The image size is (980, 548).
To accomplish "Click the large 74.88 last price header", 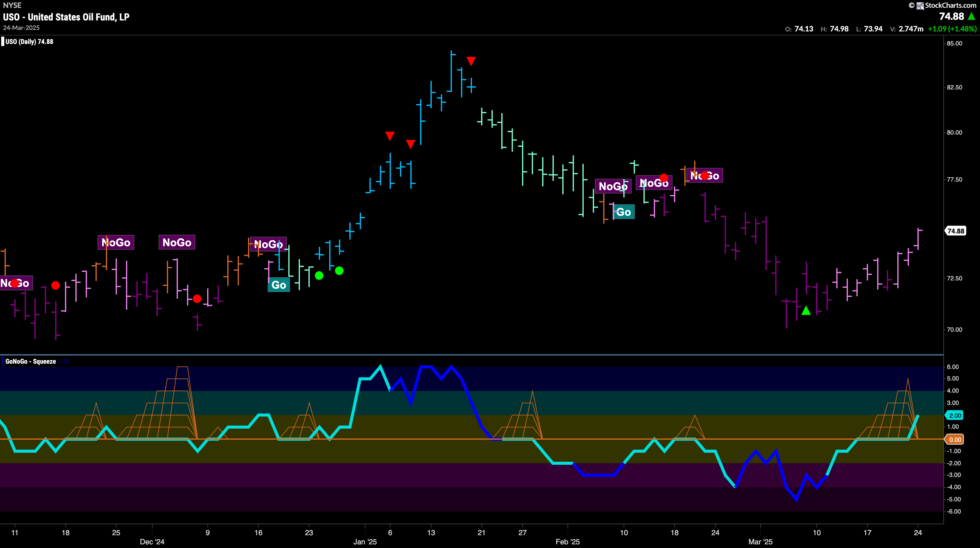I will coord(951,16).
